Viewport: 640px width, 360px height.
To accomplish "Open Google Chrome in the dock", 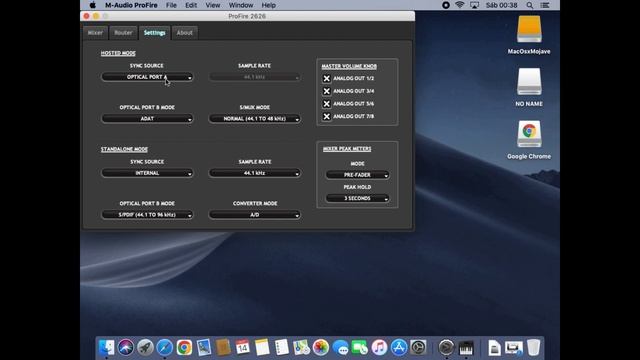I will click(184, 347).
